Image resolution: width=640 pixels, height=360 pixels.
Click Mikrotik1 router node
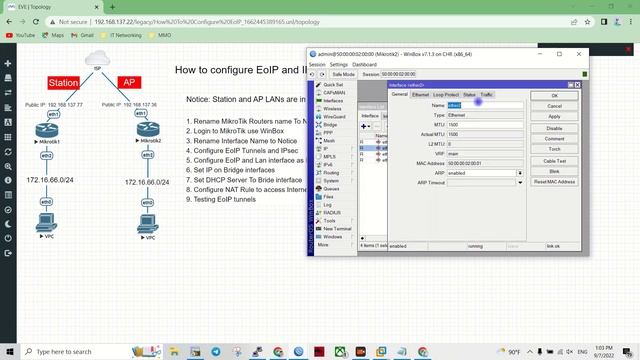[x=47, y=131]
